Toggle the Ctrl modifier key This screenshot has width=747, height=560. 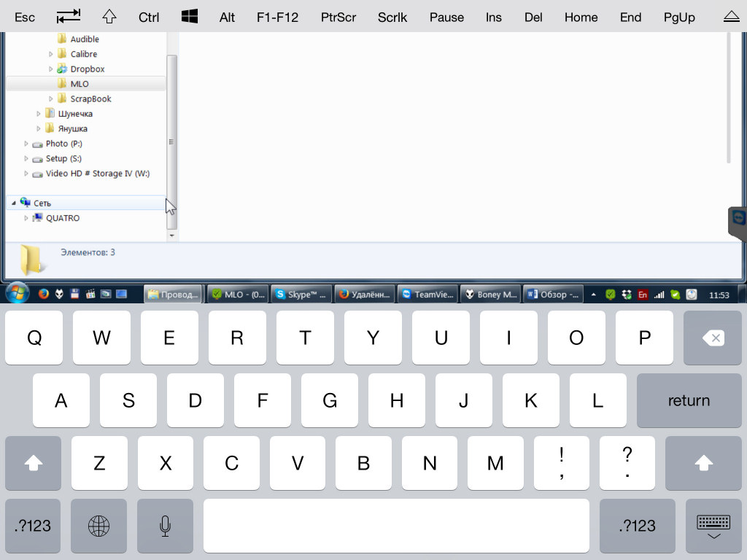pyautogui.click(x=149, y=17)
